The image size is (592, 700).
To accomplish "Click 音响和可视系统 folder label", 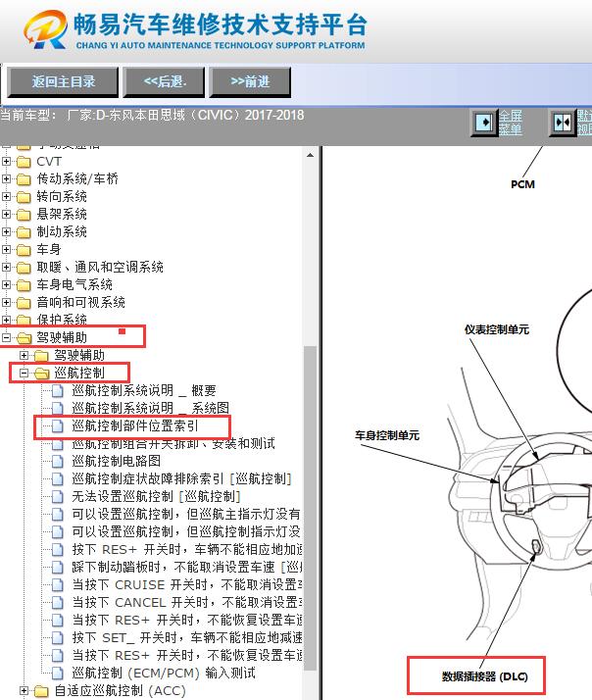I will (x=80, y=302).
